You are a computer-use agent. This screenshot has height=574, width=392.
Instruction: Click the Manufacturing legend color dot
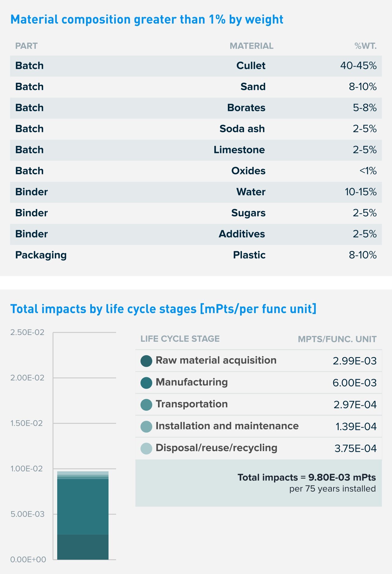click(x=146, y=383)
